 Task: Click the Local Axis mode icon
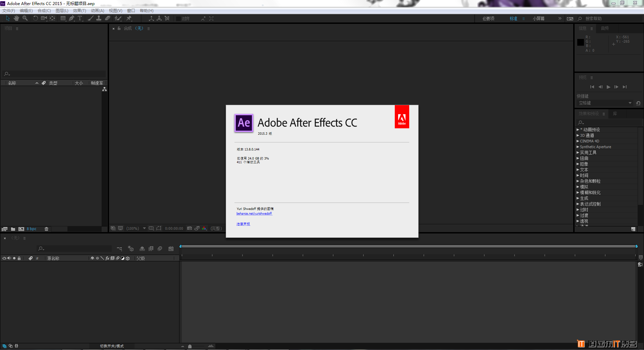pyautogui.click(x=151, y=18)
